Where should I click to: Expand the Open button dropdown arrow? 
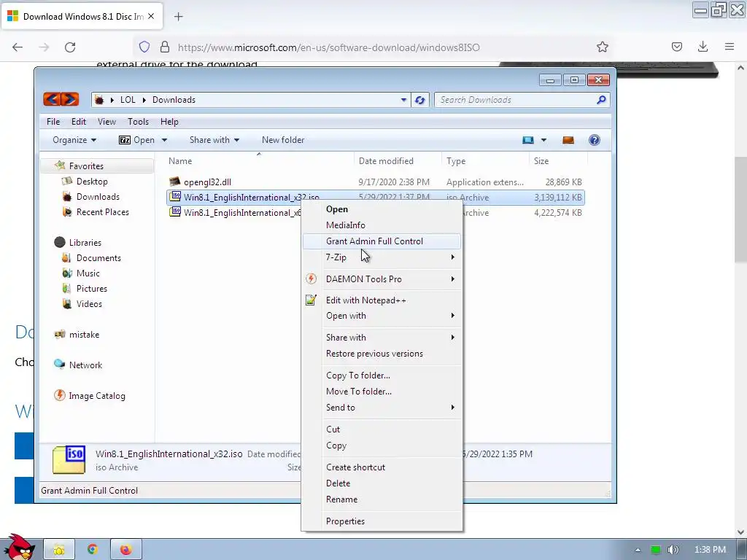coord(164,140)
